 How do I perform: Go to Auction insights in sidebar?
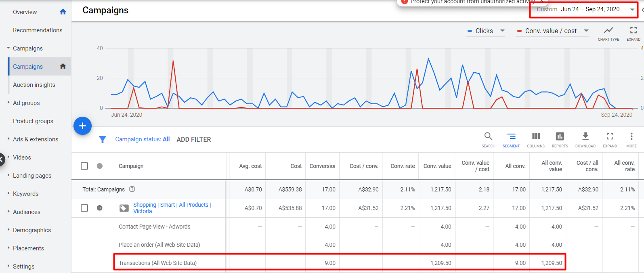click(34, 85)
